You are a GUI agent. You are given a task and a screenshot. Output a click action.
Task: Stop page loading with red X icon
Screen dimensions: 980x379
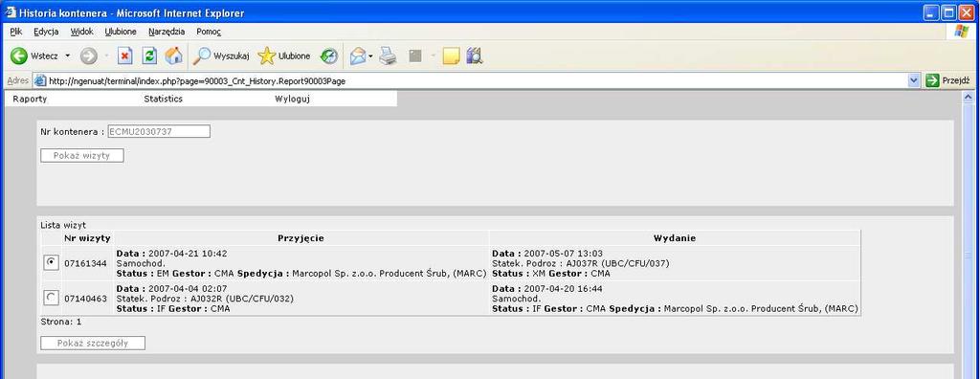pos(125,56)
